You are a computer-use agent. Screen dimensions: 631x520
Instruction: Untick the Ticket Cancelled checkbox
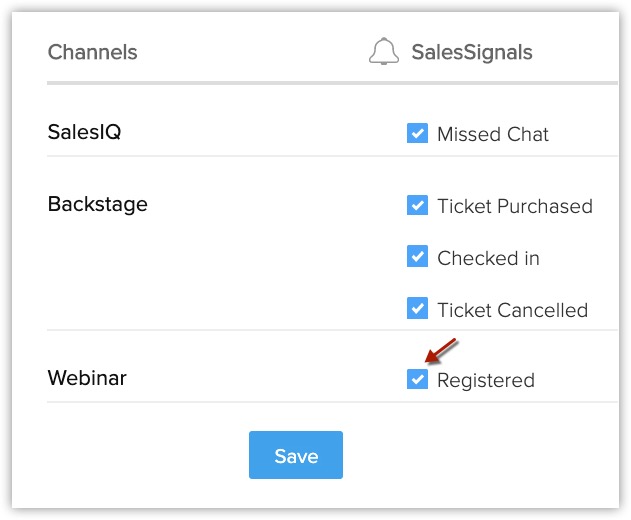point(418,309)
